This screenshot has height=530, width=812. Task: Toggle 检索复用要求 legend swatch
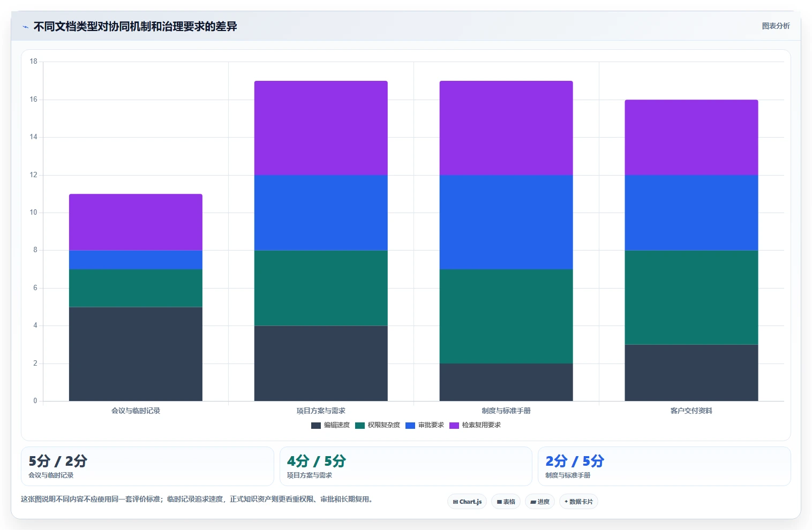coord(454,426)
